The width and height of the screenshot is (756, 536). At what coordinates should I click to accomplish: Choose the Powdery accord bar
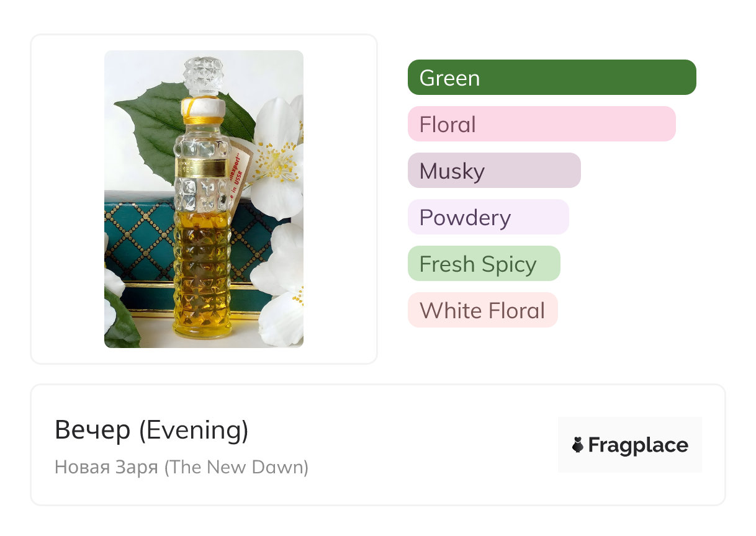pyautogui.click(x=488, y=217)
